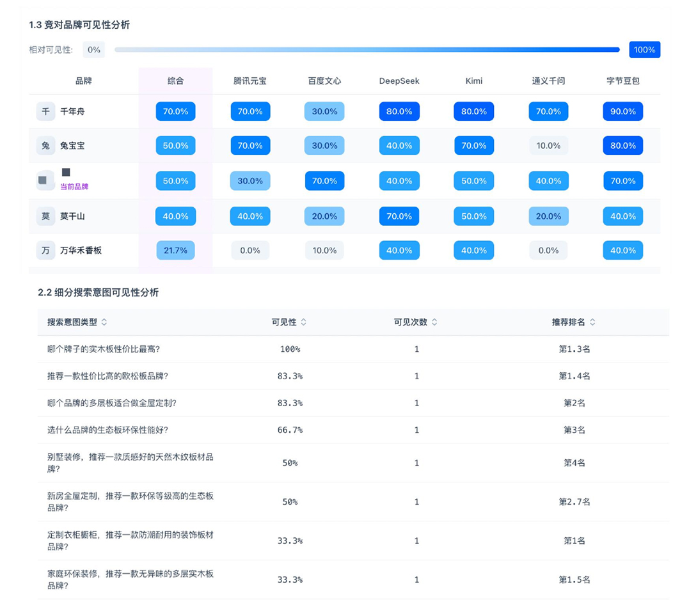Click 兔宝宝's 通义千问 10.0% badge
The height and width of the screenshot is (616, 689).
pos(548,146)
